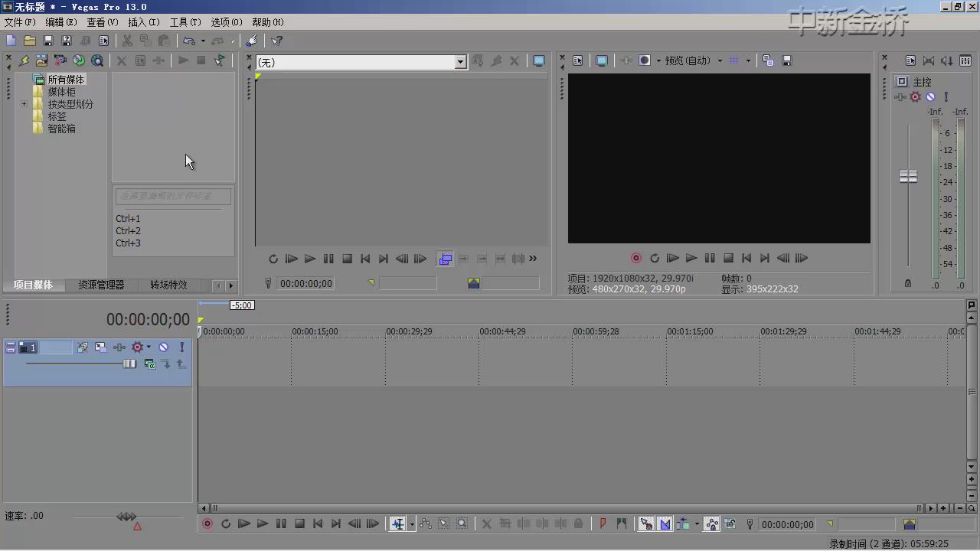Expand the 按类型划分 tree node
Viewport: 980px width, 551px height.
tap(24, 104)
